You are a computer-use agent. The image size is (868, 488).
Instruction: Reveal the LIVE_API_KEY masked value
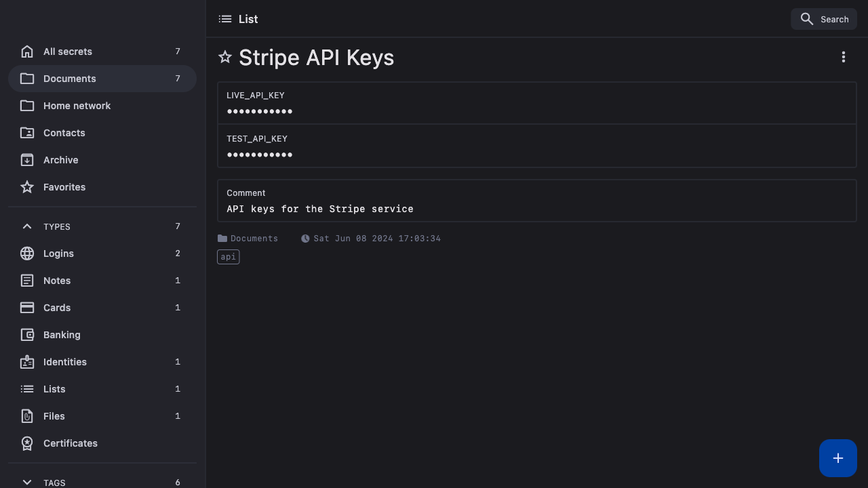pos(260,111)
